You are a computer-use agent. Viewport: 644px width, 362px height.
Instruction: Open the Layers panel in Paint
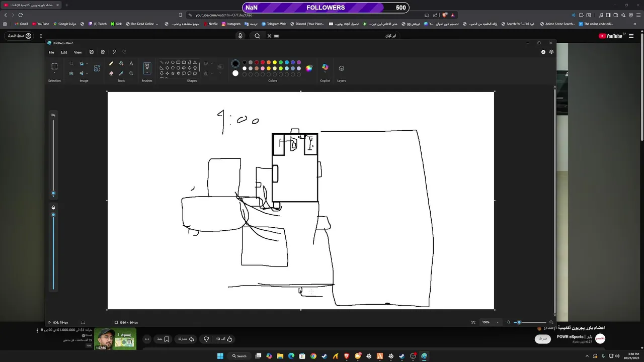pos(342,68)
